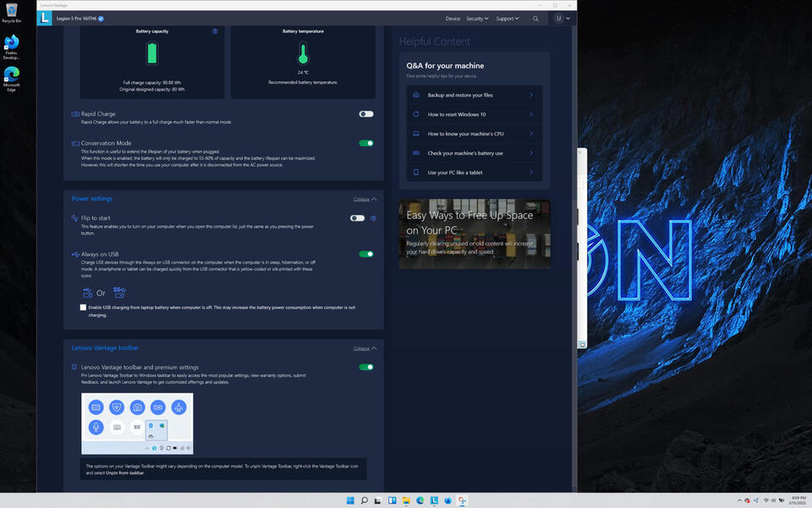The width and height of the screenshot is (812, 508).
Task: Open How to reset Windows 10
Action: [475, 114]
